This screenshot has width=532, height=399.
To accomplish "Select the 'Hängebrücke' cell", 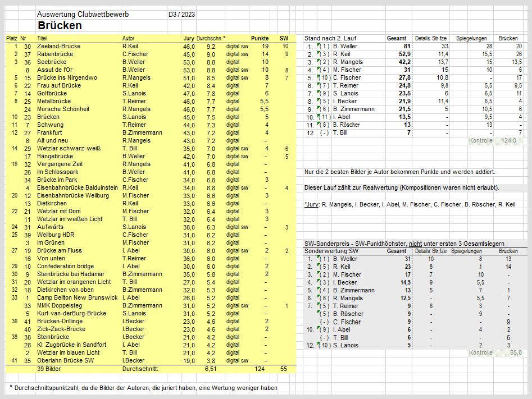I will 55,156.
